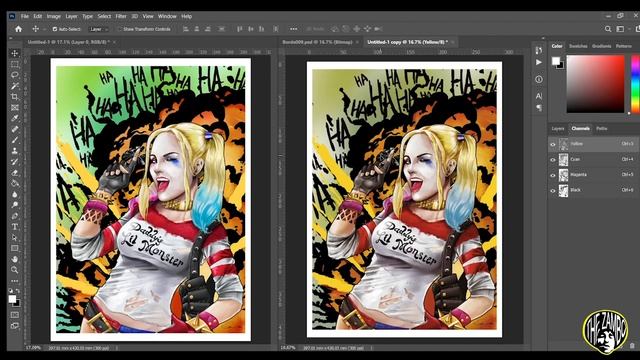Image resolution: width=640 pixels, height=360 pixels.
Task: Click the align left edges icon
Action: pyautogui.click(x=186, y=29)
